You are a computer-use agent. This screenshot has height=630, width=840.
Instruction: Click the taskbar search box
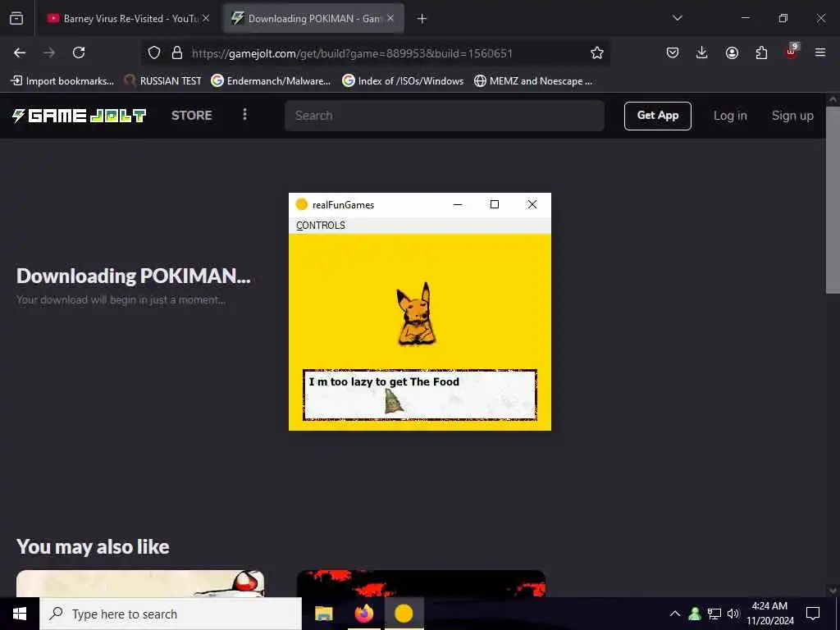coord(171,614)
